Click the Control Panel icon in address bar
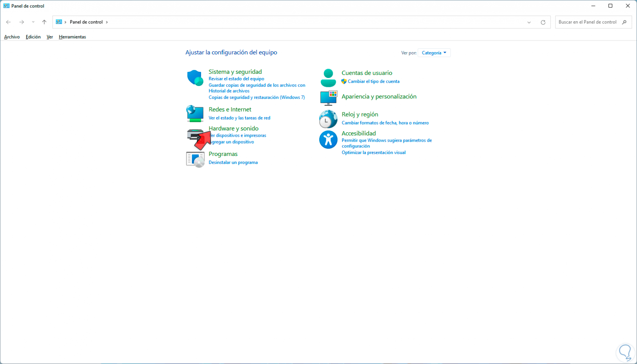 click(59, 22)
